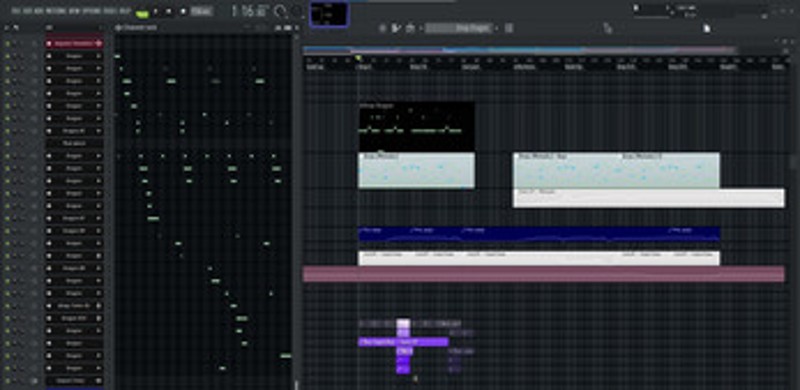This screenshot has height=390, width=800.
Task: Select the long bright purple clip near the playlist bottom
Action: point(404,342)
